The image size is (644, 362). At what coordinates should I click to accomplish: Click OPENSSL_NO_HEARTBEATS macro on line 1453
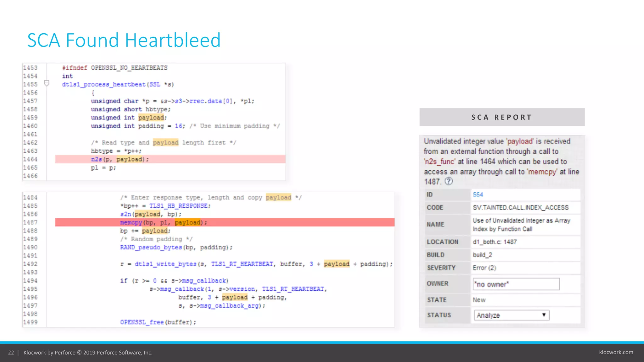click(129, 68)
